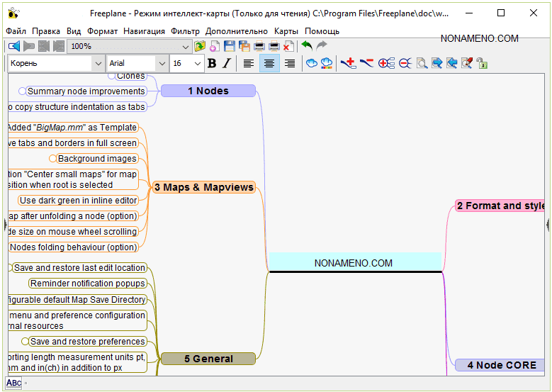Enable center text alignment
552x392 pixels.
tap(269, 63)
